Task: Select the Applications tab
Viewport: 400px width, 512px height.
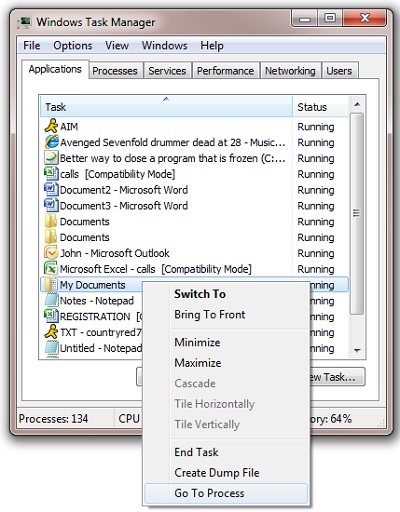Action: tap(55, 69)
